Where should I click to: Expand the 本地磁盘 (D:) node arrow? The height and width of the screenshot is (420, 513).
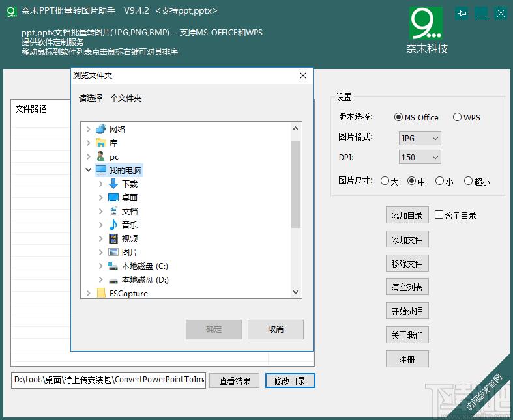(x=101, y=280)
